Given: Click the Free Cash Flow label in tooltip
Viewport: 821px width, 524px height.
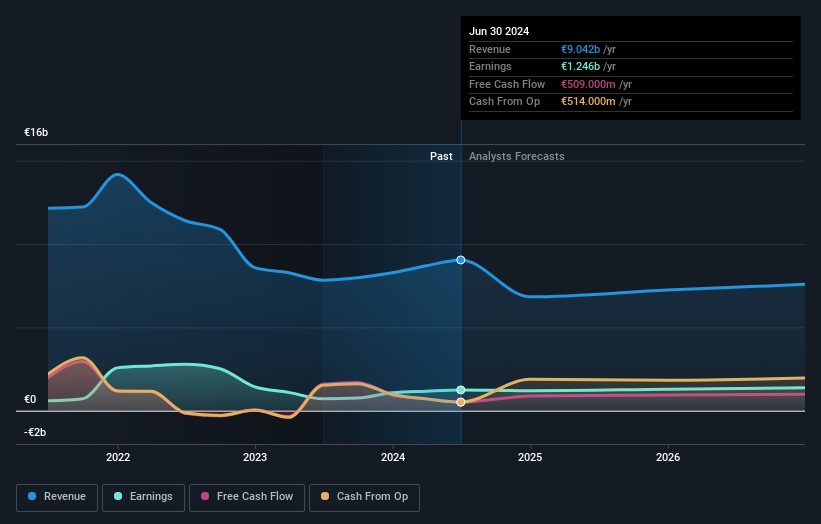Looking at the screenshot, I should [x=507, y=84].
